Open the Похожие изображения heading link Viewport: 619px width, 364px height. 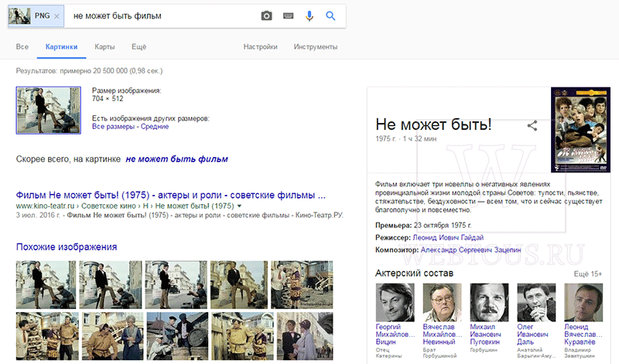coord(67,247)
